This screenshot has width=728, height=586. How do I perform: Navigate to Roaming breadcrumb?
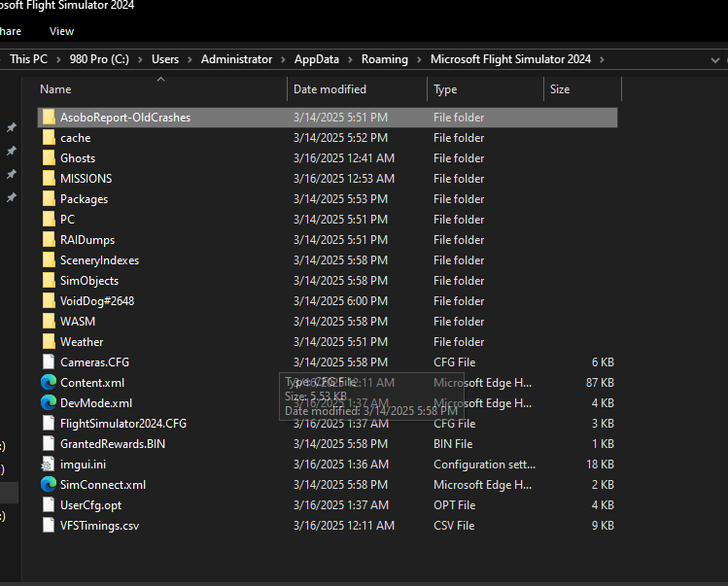pyautogui.click(x=385, y=59)
